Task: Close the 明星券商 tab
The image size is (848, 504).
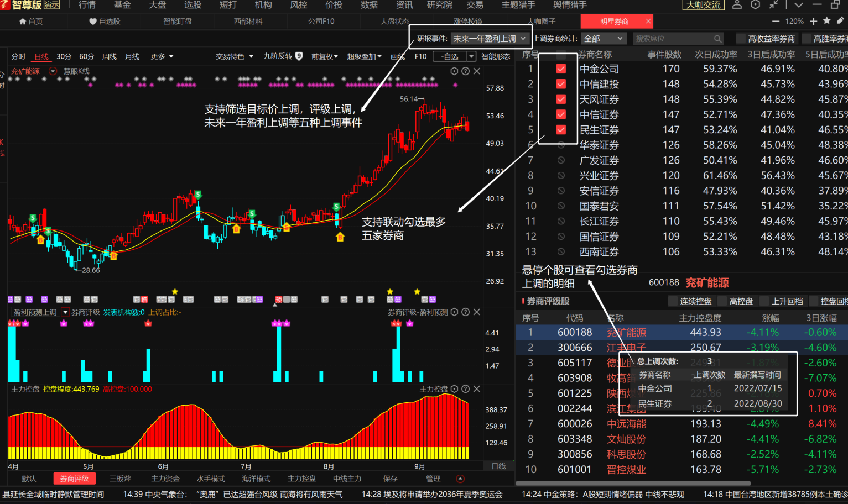Action: [648, 21]
